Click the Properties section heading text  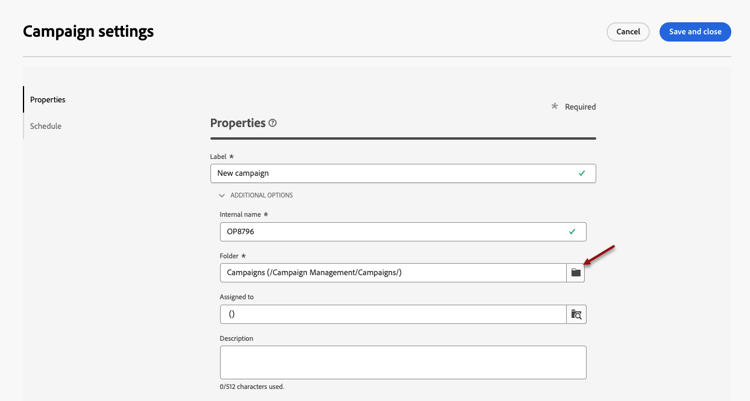tap(237, 123)
